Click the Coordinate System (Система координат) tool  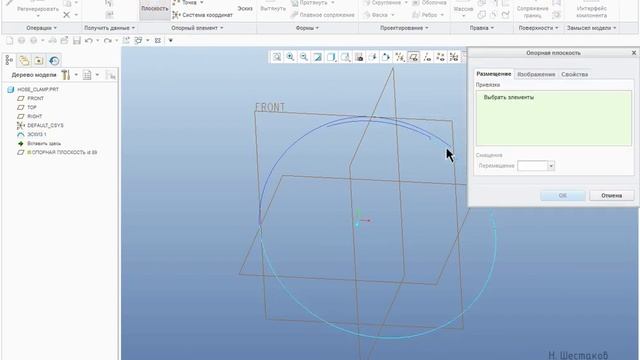point(202,15)
